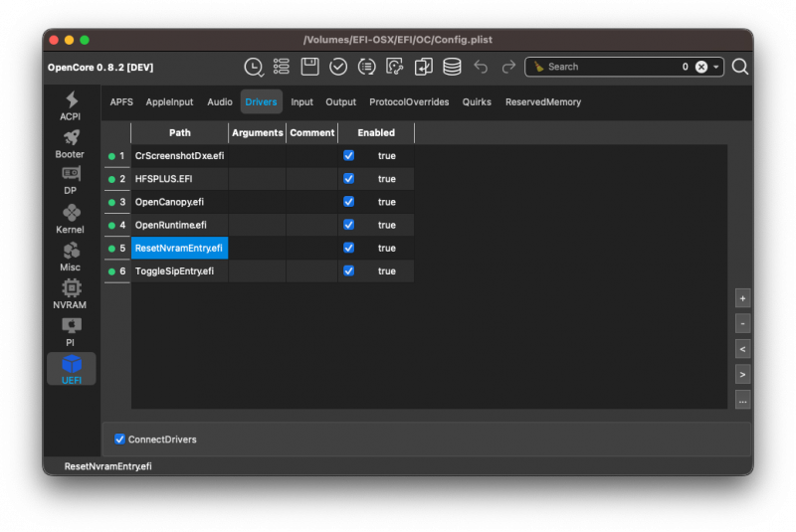The height and width of the screenshot is (532, 796).
Task: Click the validate checkmark circle icon
Action: point(338,67)
